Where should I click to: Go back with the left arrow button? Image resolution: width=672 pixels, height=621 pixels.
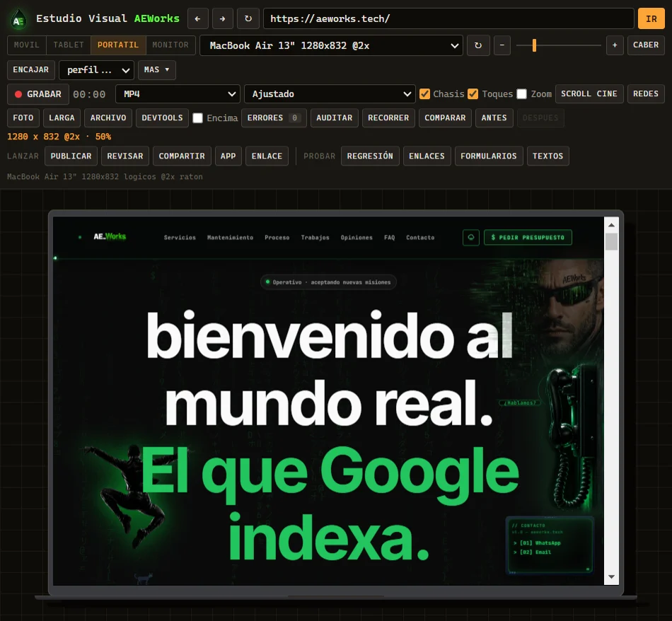(197, 19)
